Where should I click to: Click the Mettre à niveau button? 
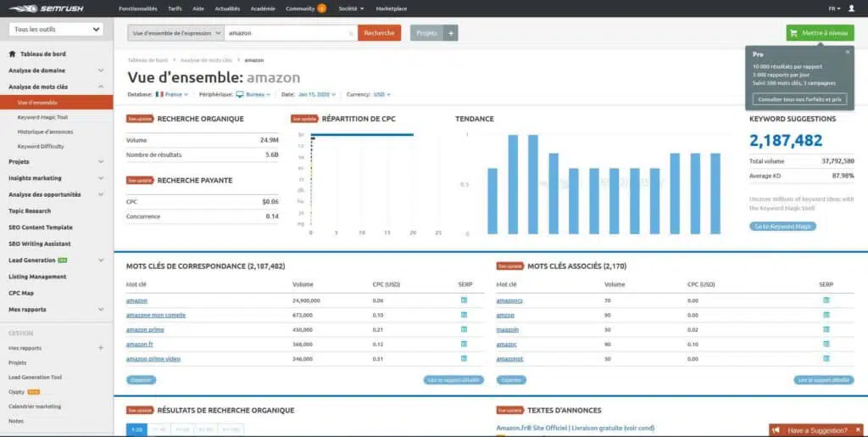[x=820, y=33]
